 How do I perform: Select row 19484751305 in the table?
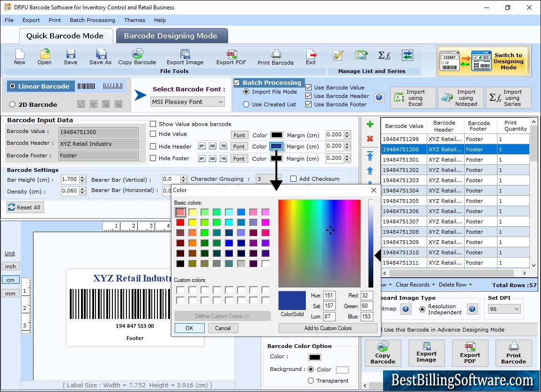(x=455, y=201)
